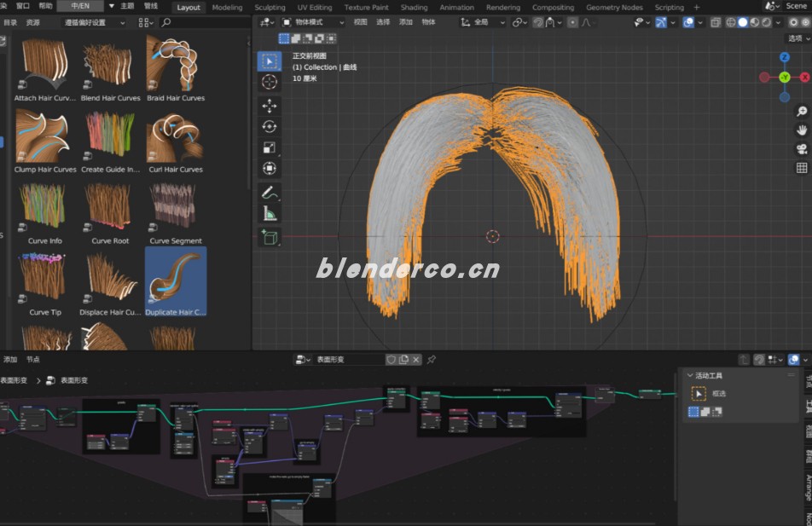Select the Braid Hair Curves asset
Image resolution: width=812 pixels, height=526 pixels.
point(176,68)
